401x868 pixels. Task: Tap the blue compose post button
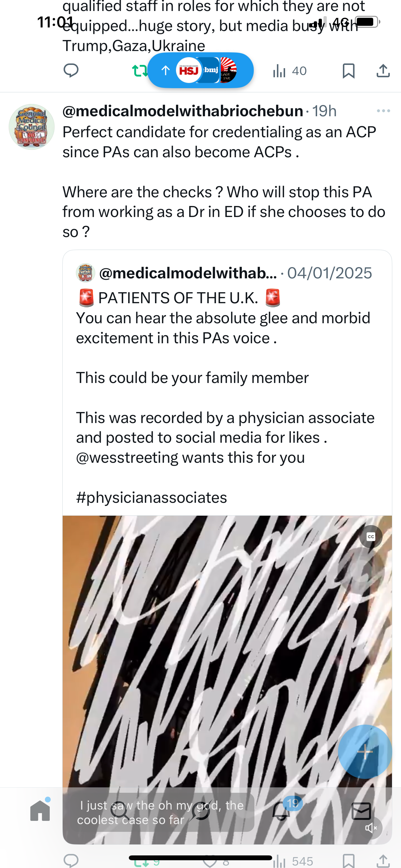(365, 751)
